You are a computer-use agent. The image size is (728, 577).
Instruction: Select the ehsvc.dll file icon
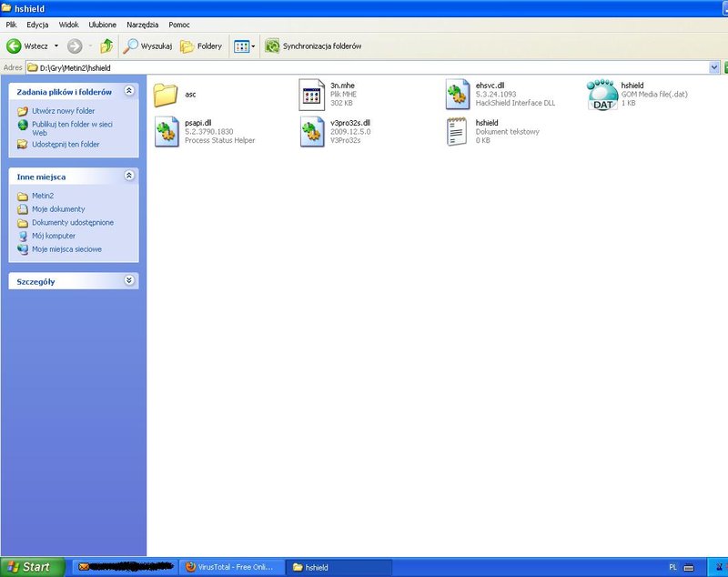click(x=458, y=95)
